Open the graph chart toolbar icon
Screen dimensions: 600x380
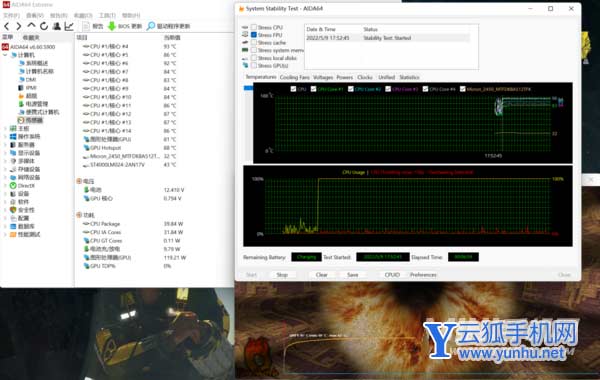pyautogui.click(x=69, y=26)
